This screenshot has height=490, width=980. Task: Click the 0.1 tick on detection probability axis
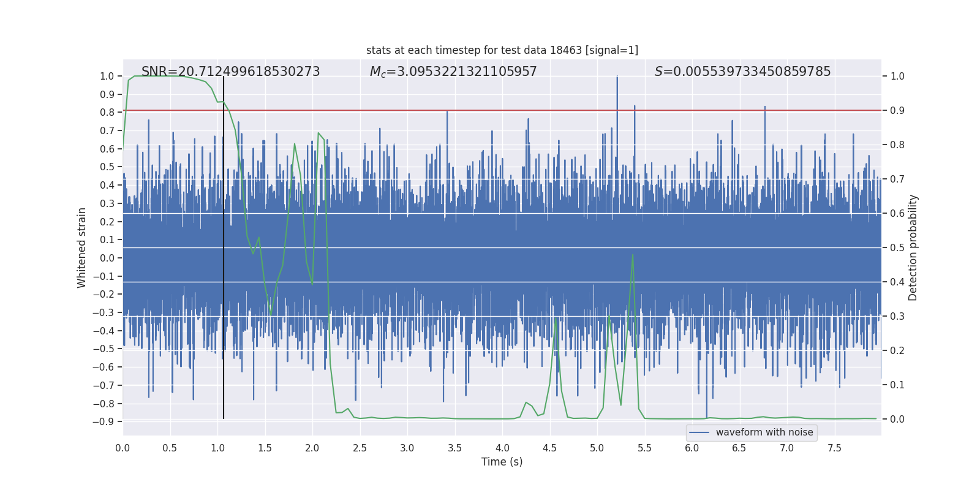[897, 385]
